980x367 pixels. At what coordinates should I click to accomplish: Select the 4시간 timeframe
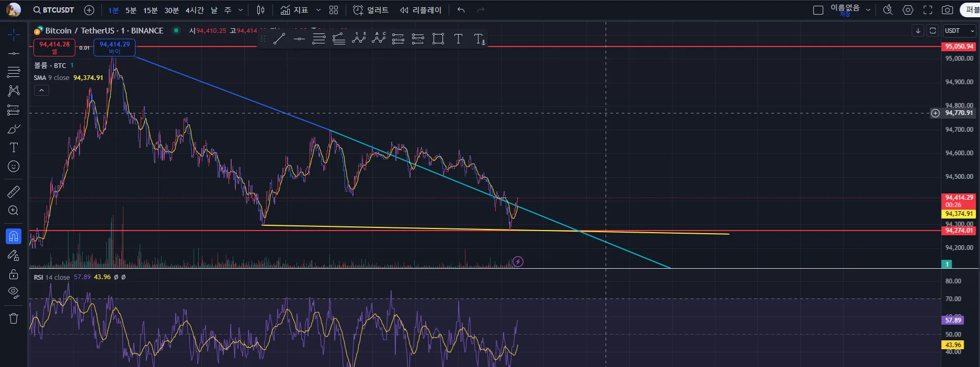pyautogui.click(x=195, y=10)
